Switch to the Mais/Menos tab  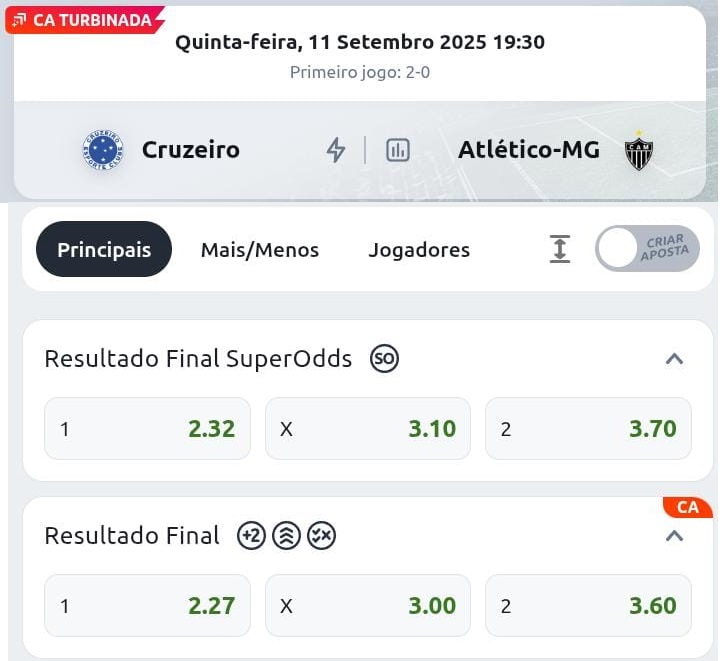(x=260, y=250)
